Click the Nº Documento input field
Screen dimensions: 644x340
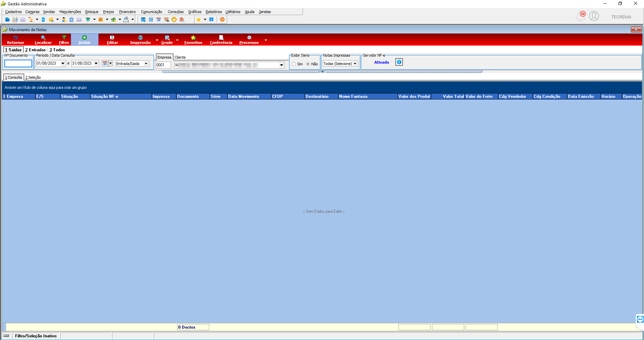click(x=18, y=63)
